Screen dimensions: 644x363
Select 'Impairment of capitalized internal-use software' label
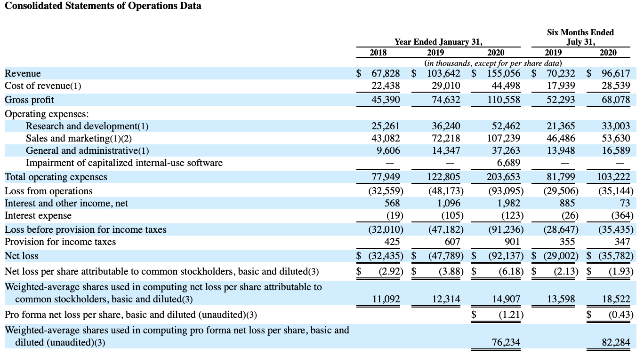pyautogui.click(x=124, y=163)
